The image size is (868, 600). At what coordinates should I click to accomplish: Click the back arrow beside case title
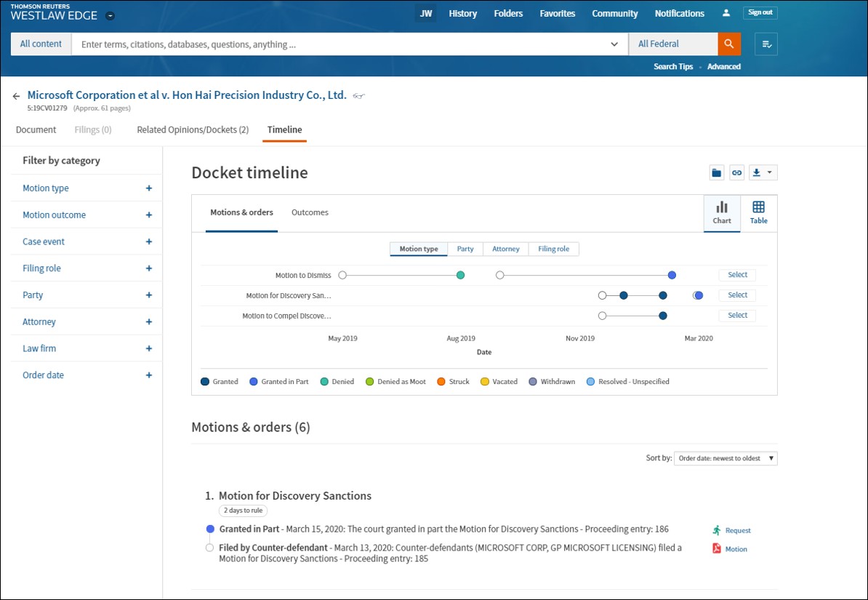[x=16, y=96]
